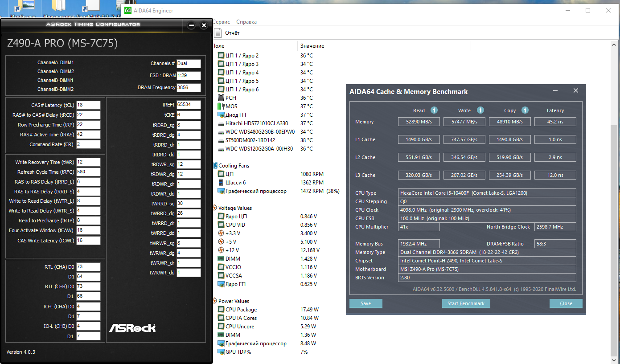620x364 pixels.
Task: Click the Write Recovery Time (tWR) field
Action: pos(88,162)
